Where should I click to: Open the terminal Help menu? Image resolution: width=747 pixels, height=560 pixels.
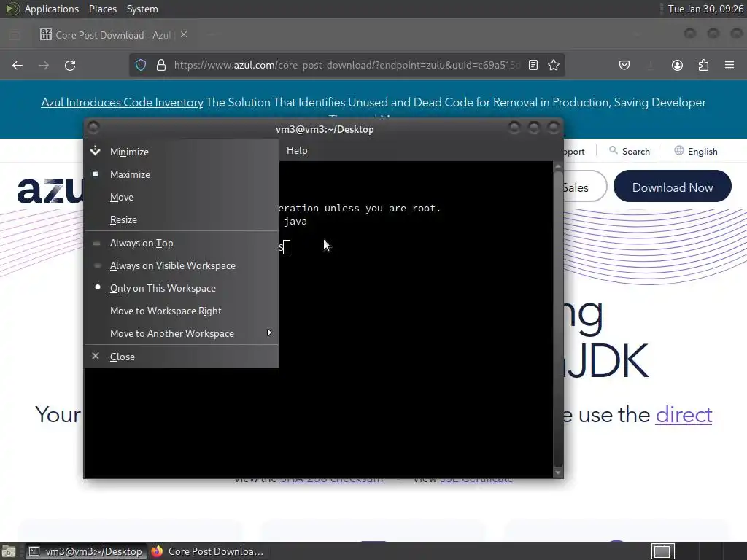point(297,150)
